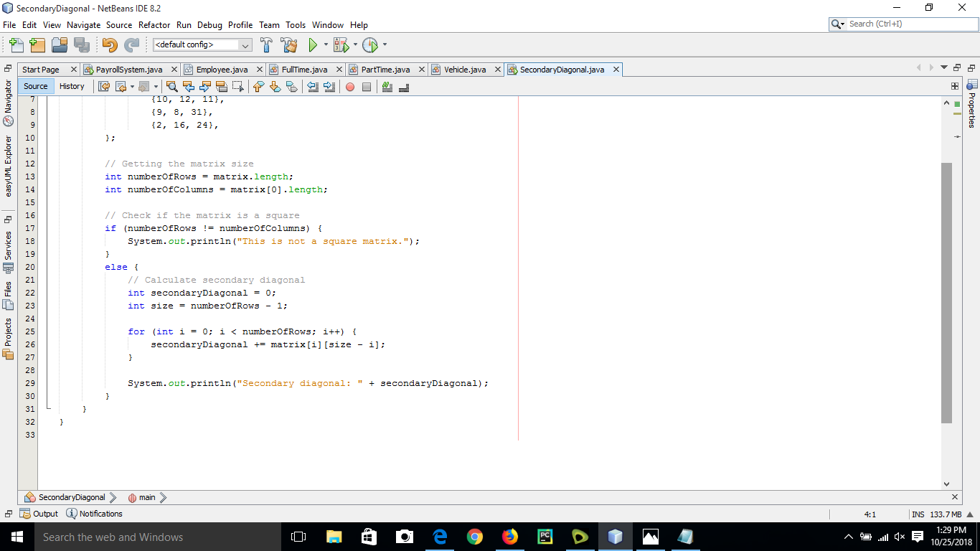The image size is (980, 551).
Task: Click the Toggle Bookmark icon
Action: (291, 87)
